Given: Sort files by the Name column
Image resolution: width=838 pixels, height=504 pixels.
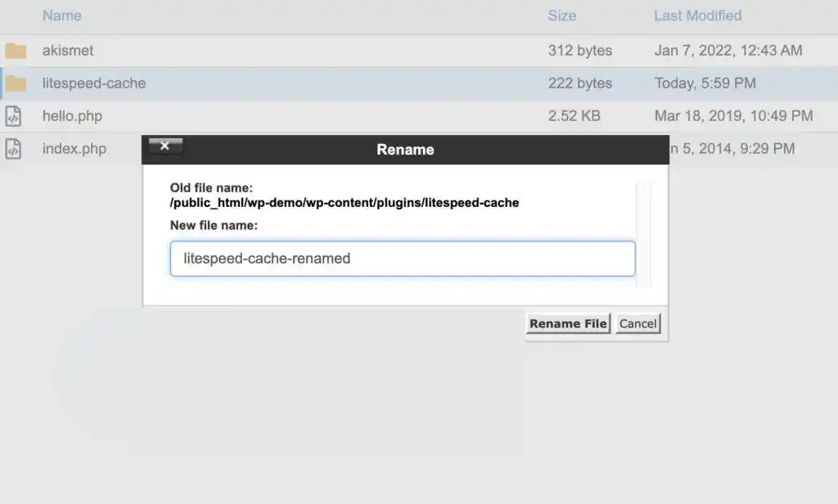Looking at the screenshot, I should tap(61, 16).
